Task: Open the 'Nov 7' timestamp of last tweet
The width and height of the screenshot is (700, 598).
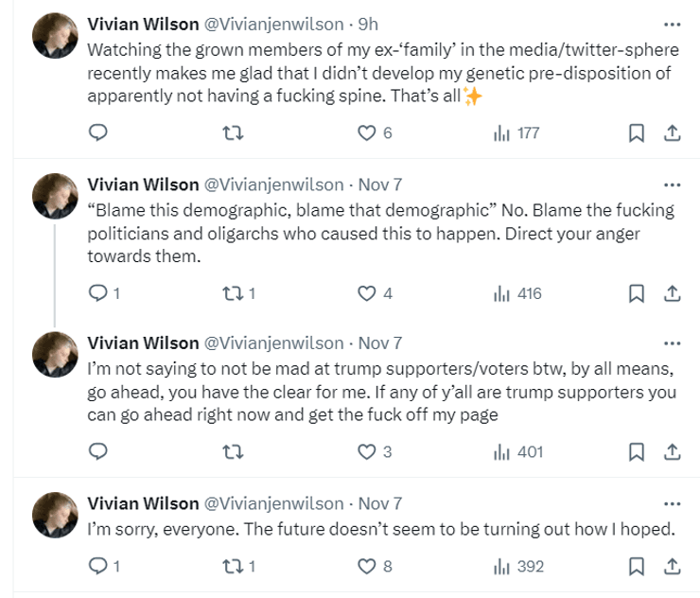Action: click(380, 503)
